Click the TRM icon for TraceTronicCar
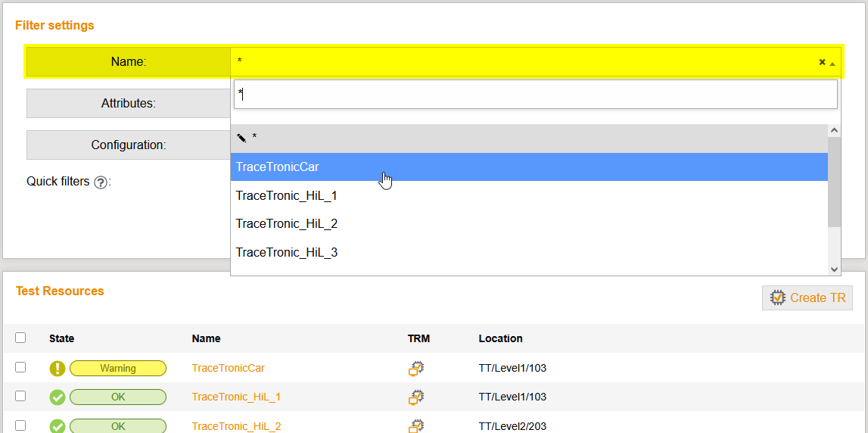Viewport: 868px width, 433px height. coord(416,369)
